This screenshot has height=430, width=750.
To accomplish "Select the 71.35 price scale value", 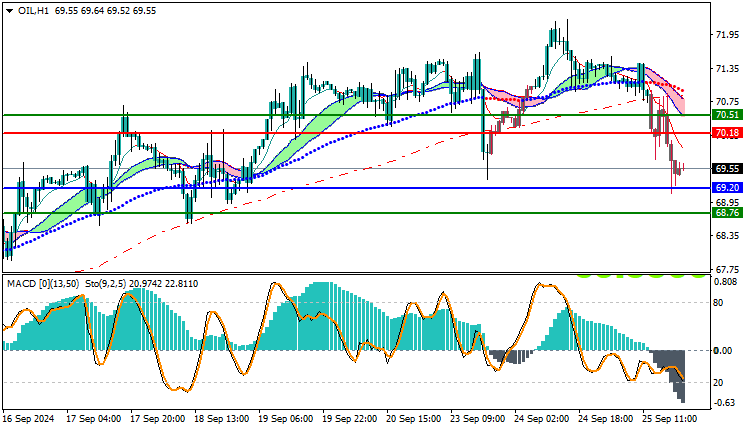I will pyautogui.click(x=728, y=69).
